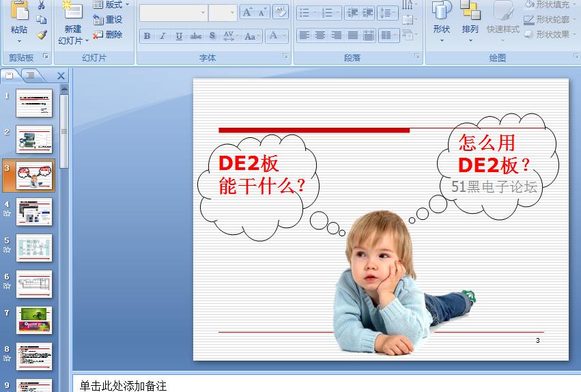The width and height of the screenshot is (581, 392).
Task: Close the slide thumbnails pane
Action: (x=61, y=76)
